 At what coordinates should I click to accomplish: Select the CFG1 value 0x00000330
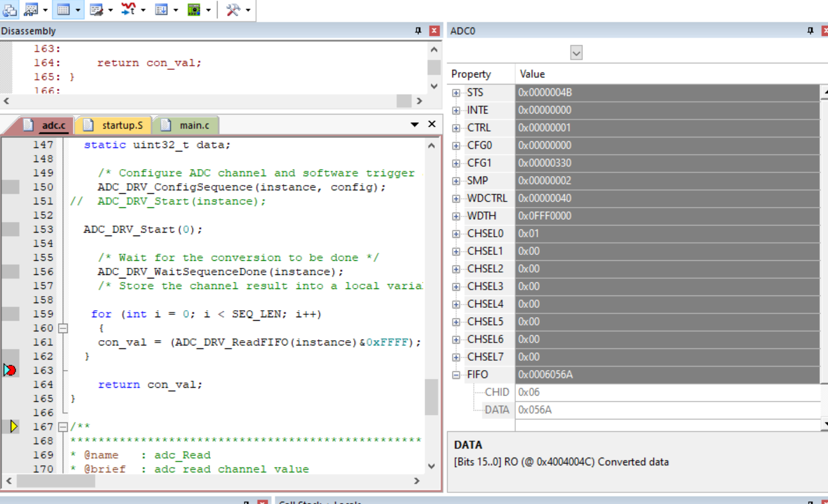pyautogui.click(x=668, y=163)
